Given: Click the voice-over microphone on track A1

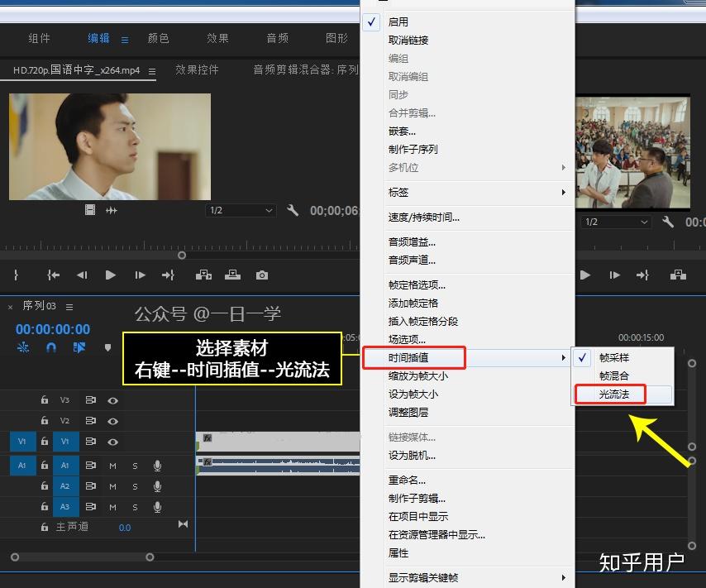Looking at the screenshot, I should tap(157, 466).
